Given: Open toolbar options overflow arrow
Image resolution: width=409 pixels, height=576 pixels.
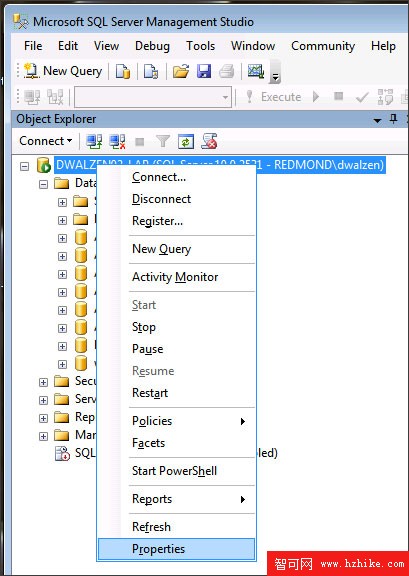Looking at the screenshot, I should (275, 73).
